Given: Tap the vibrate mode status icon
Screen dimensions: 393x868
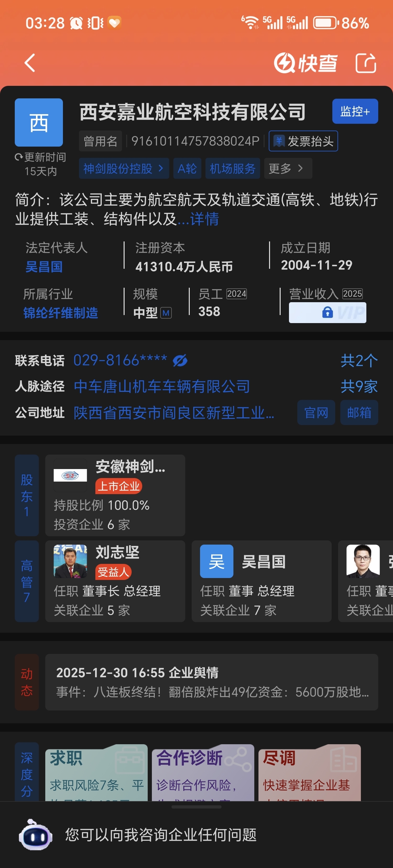Looking at the screenshot, I should [95, 23].
